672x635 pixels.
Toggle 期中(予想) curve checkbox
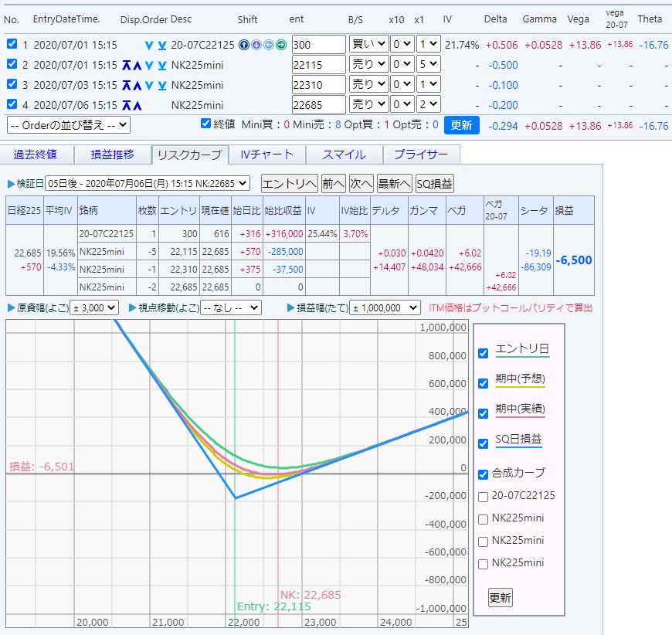483,383
